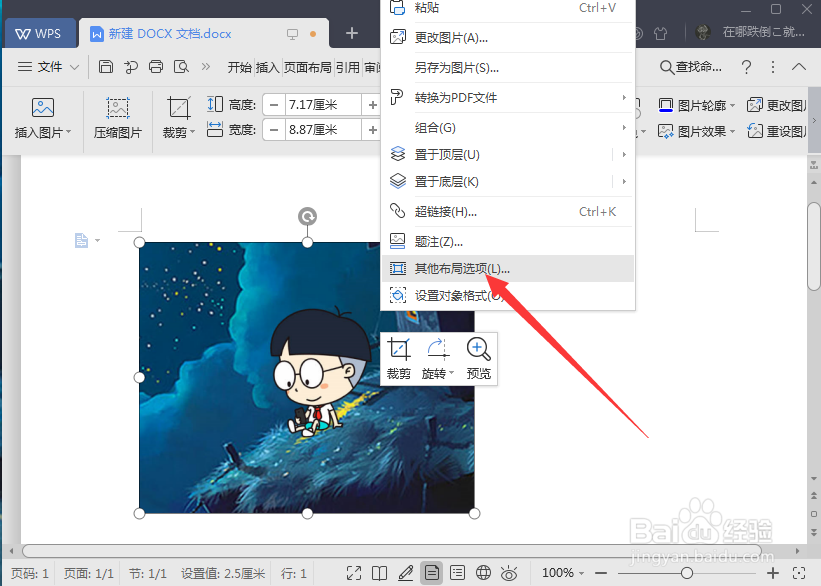Choose Hyperlink in the context menu
Image resolution: width=821 pixels, height=586 pixels.
[508, 212]
